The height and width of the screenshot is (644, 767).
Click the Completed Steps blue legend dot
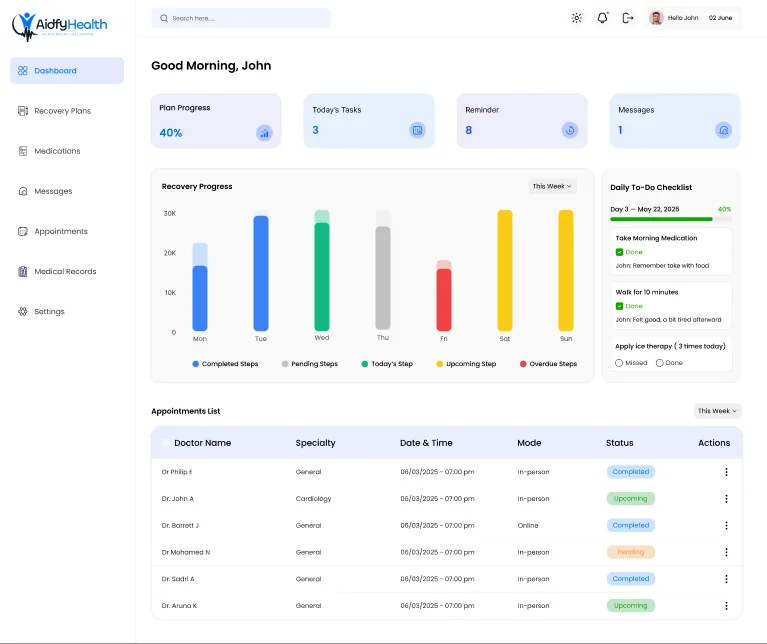tap(196, 364)
